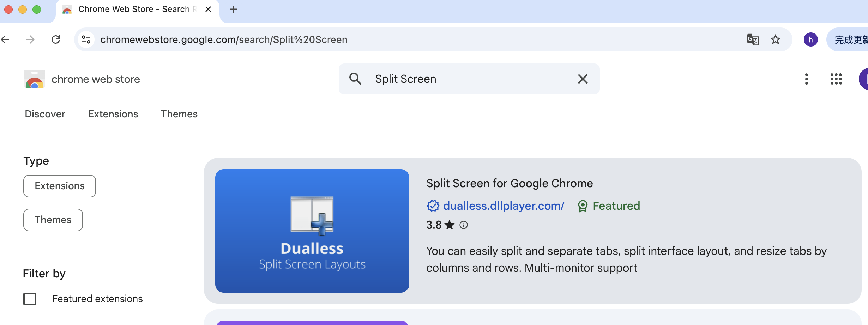This screenshot has width=868, height=325.
Task: Clear the Split Screen search text
Action: pos(583,79)
